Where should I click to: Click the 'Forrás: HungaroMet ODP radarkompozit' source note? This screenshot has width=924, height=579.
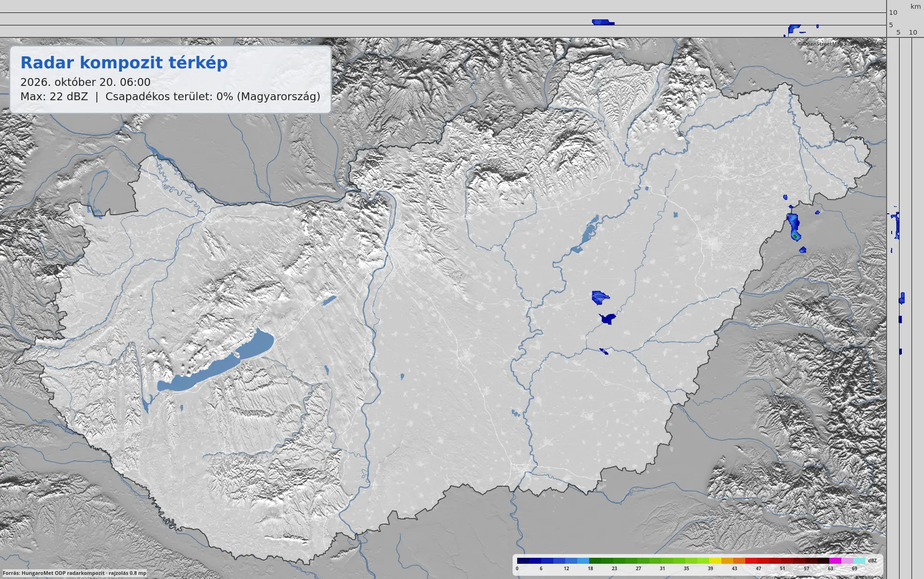54,573
